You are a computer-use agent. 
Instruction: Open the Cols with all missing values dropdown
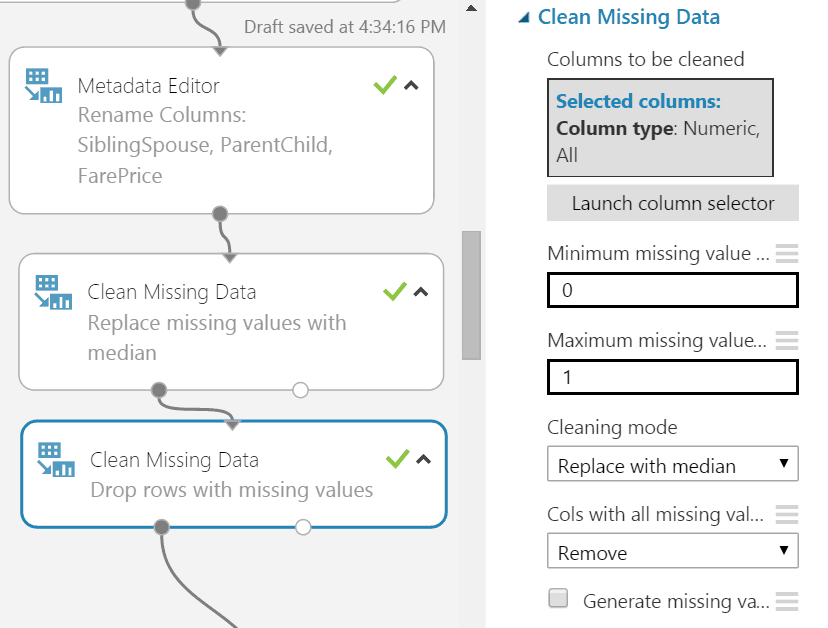click(x=672, y=553)
